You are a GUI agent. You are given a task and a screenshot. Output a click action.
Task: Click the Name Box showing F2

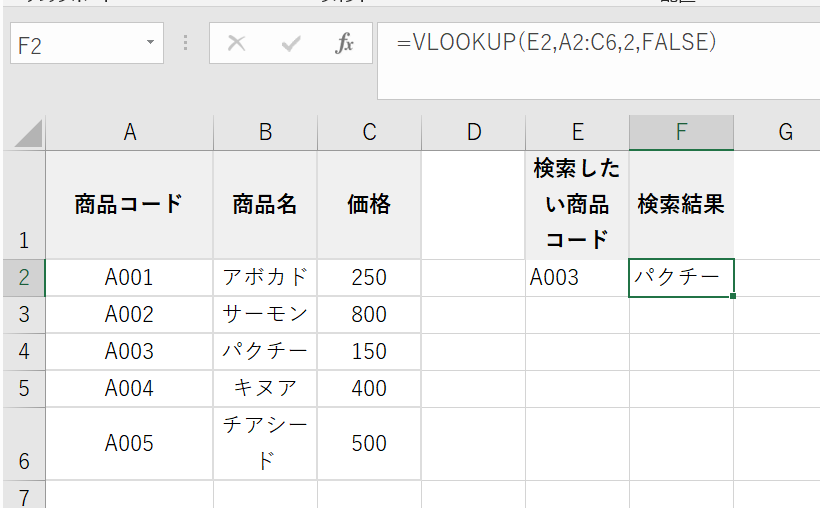click(75, 45)
